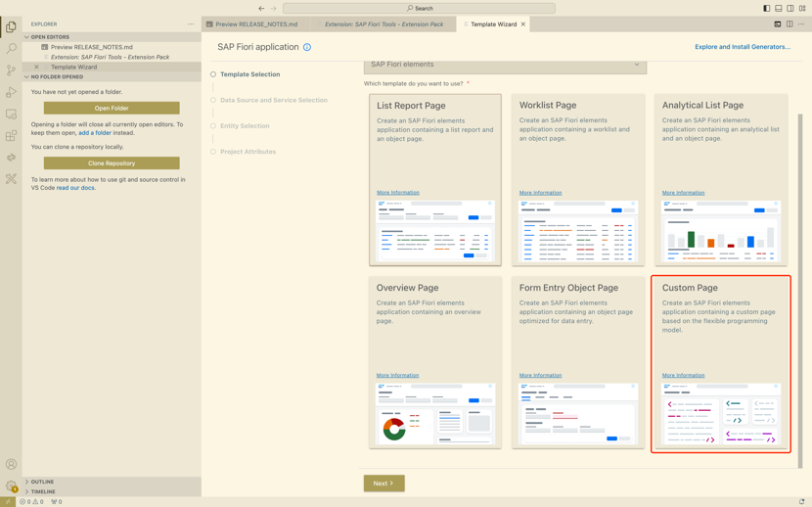
Task: Close the Template Wizard tab
Action: tap(523, 24)
